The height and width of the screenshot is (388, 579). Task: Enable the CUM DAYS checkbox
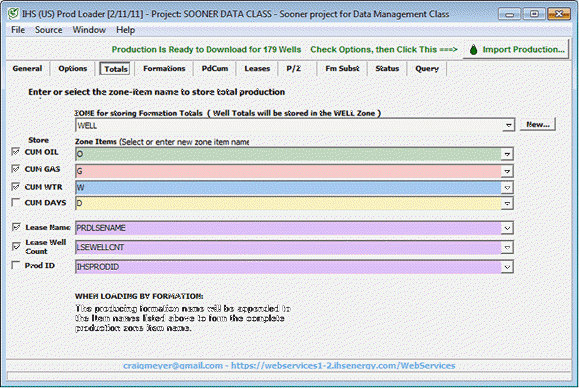(x=16, y=202)
